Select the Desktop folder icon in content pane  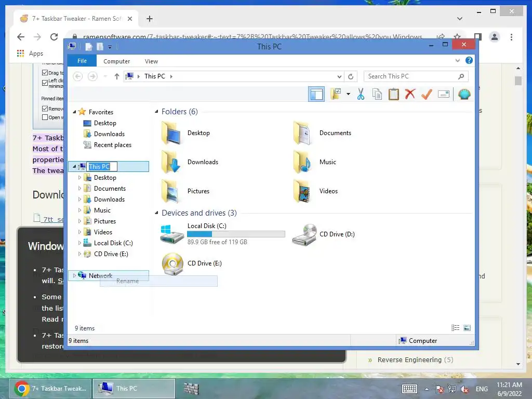(171, 133)
